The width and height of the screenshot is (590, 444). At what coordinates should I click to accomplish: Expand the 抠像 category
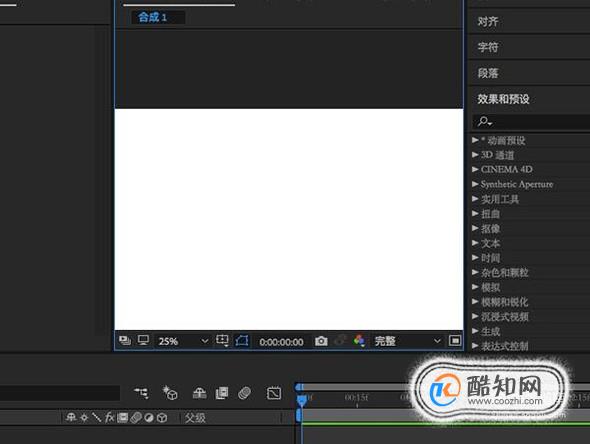(x=476, y=228)
